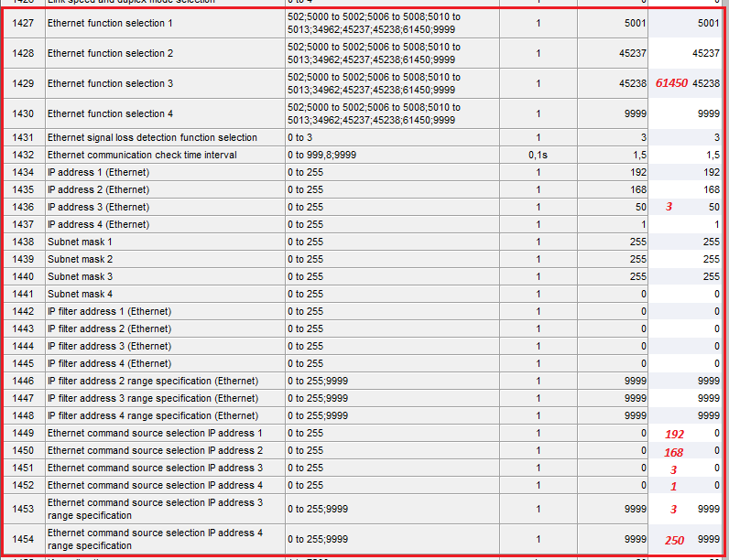This screenshot has width=729, height=560.
Task: Select 'IP filter address 1 (Ethernet)' name cell
Action: tap(165, 312)
